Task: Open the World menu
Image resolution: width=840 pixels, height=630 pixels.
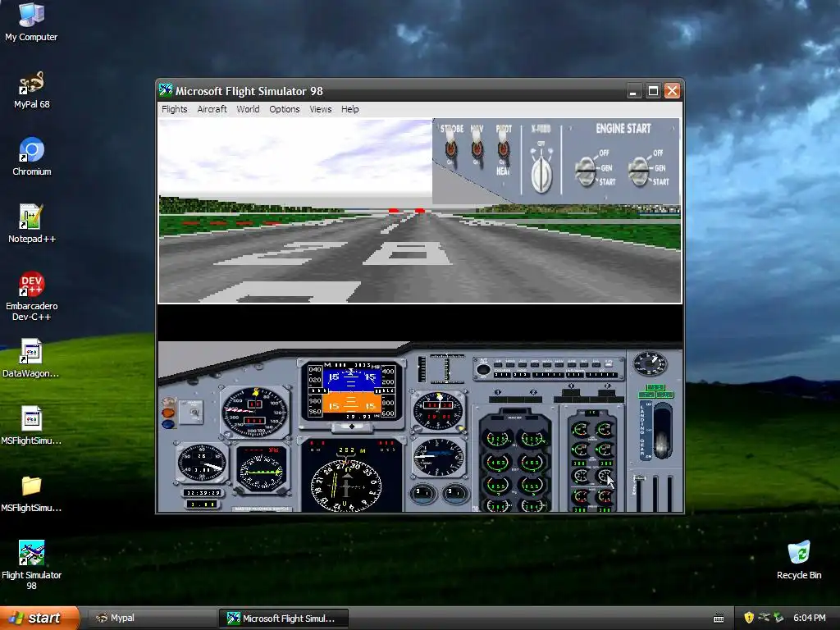Action: click(248, 109)
